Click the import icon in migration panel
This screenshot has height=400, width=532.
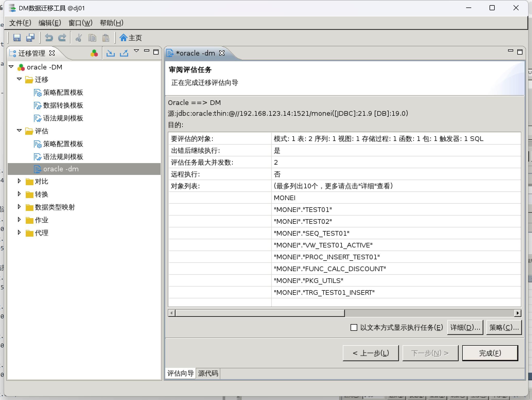111,53
